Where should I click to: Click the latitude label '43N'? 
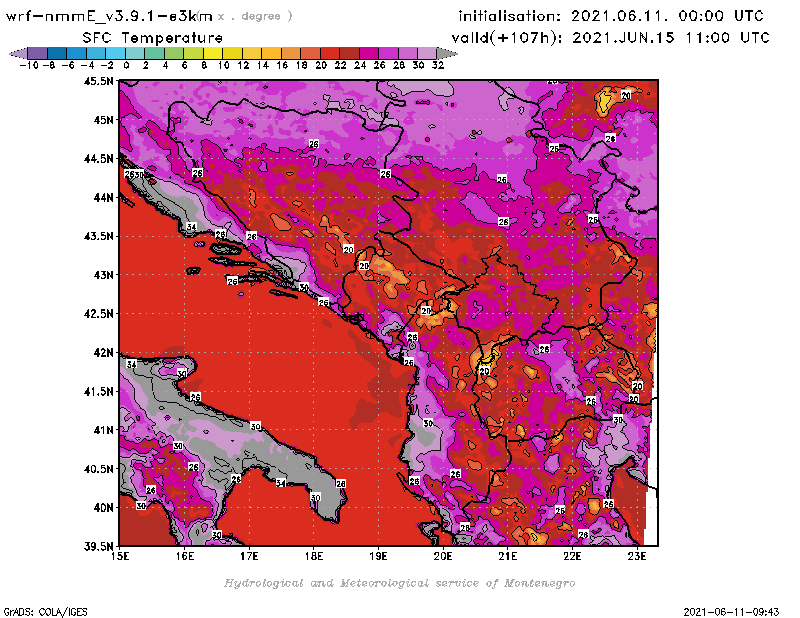click(103, 275)
